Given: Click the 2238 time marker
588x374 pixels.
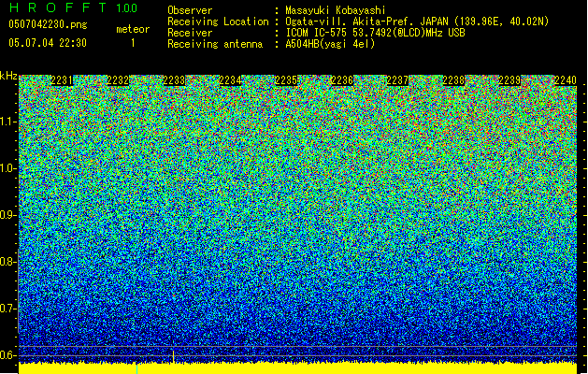Looking at the screenshot, I should point(453,80).
